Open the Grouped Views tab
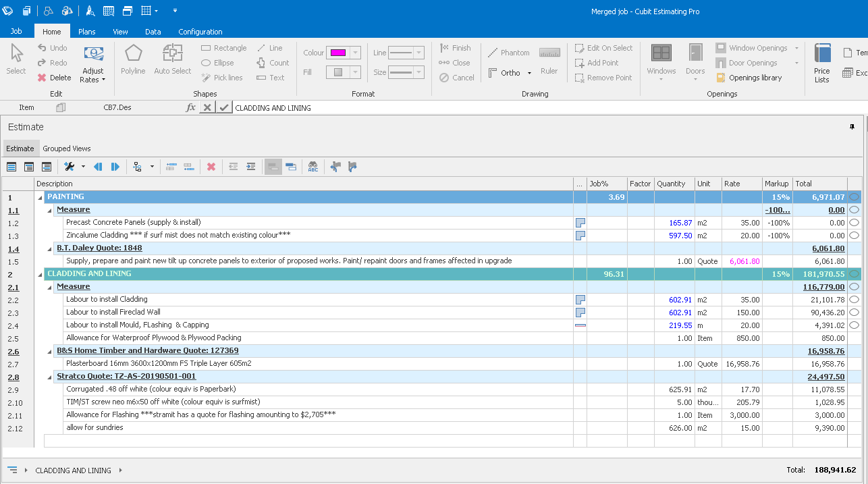This screenshot has width=868, height=484. 67,149
